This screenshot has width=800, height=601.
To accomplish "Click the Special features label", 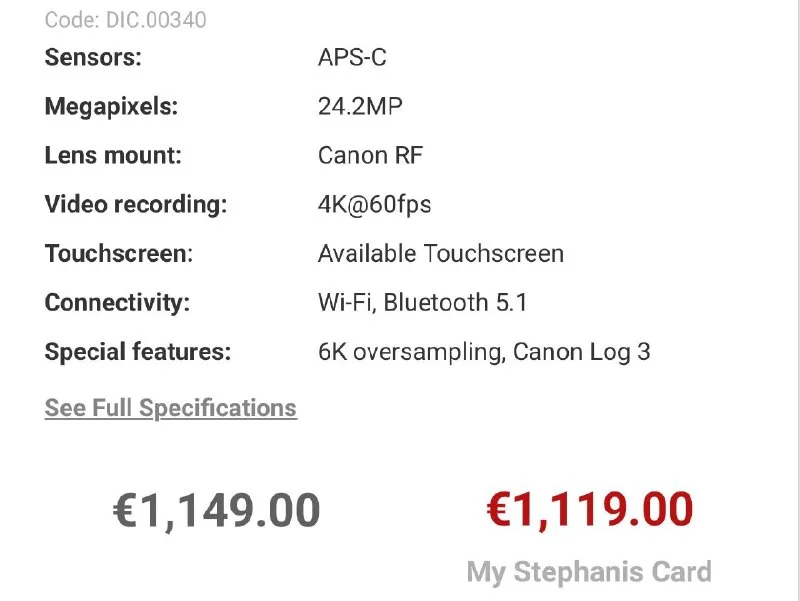I will (138, 352).
